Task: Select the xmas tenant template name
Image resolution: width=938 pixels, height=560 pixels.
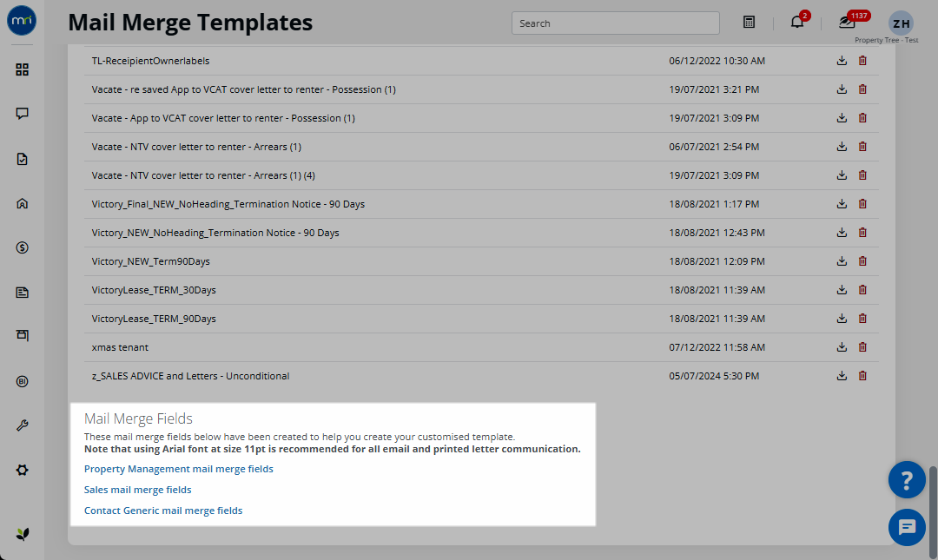Action: (x=120, y=347)
